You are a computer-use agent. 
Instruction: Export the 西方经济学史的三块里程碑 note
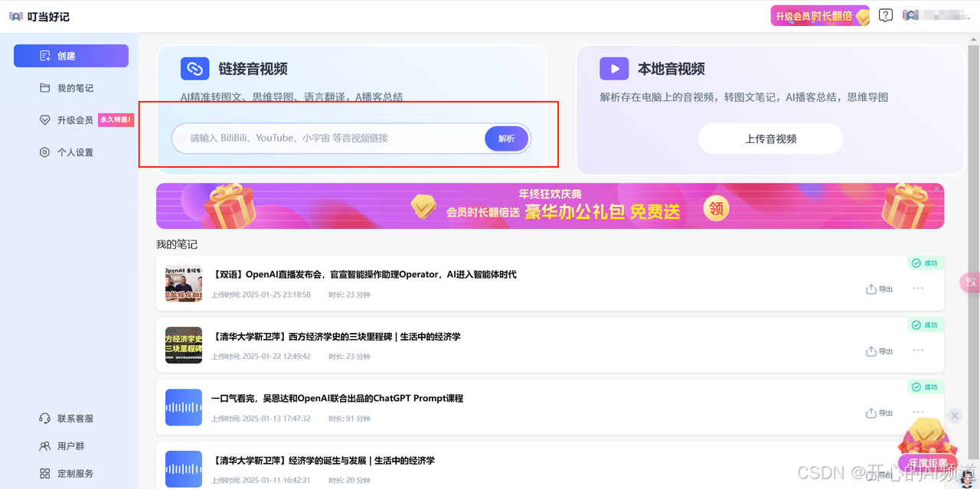point(879,351)
